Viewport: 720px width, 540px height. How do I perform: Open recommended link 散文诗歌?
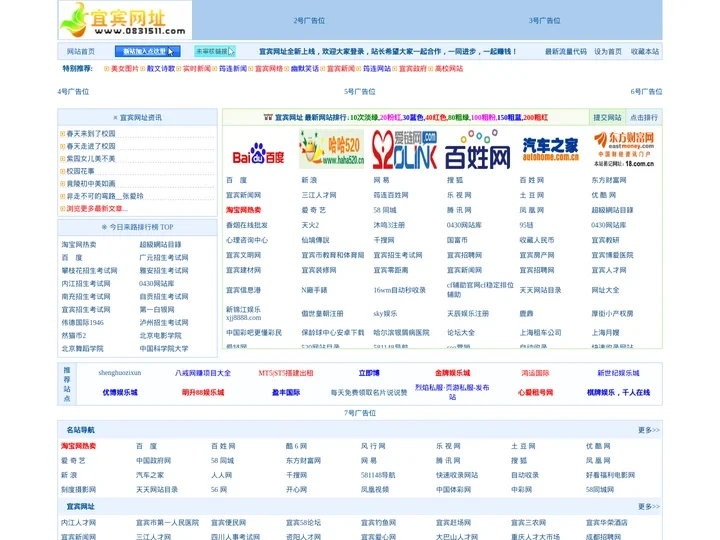[161, 68]
